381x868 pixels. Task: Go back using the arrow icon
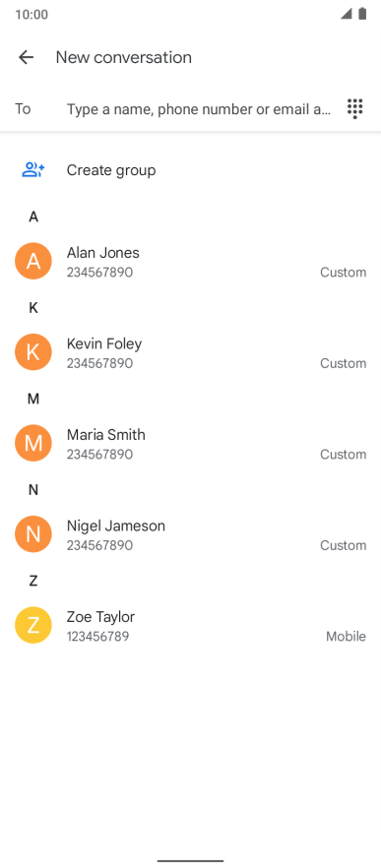point(26,57)
